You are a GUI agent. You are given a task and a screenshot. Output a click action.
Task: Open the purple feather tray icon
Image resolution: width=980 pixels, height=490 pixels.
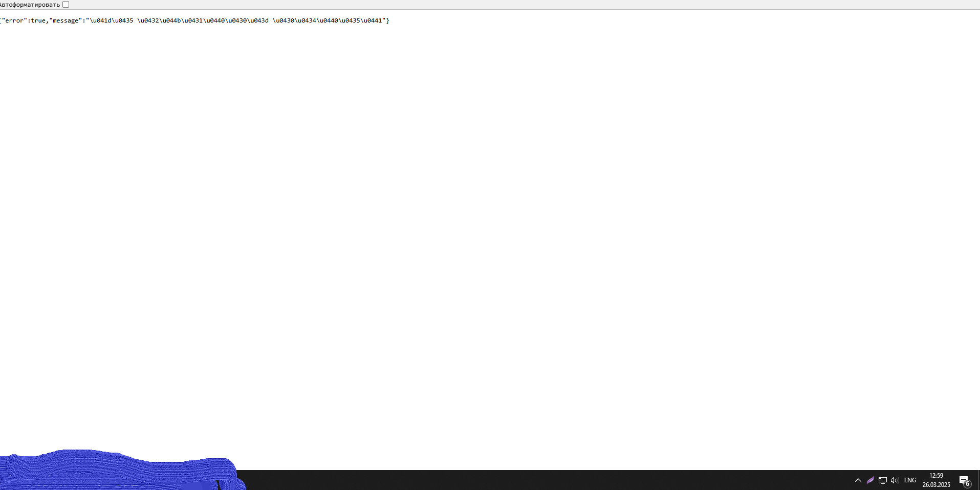point(870,480)
